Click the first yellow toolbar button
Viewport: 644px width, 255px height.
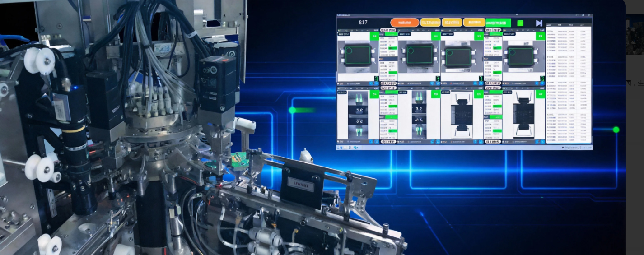click(430, 23)
